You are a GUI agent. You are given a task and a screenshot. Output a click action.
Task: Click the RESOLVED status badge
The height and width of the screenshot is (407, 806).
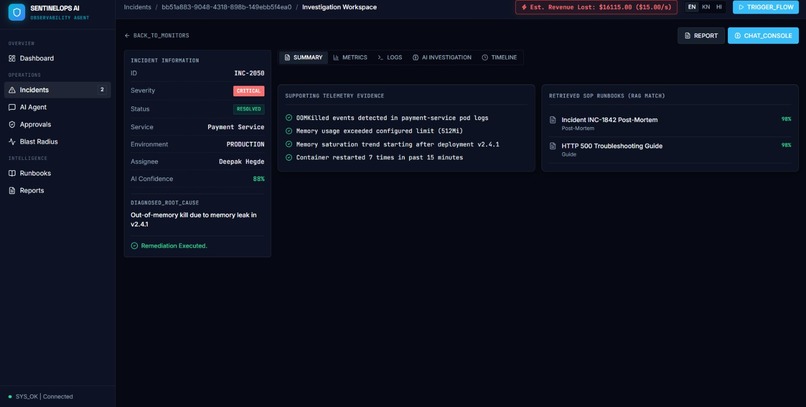tap(249, 109)
